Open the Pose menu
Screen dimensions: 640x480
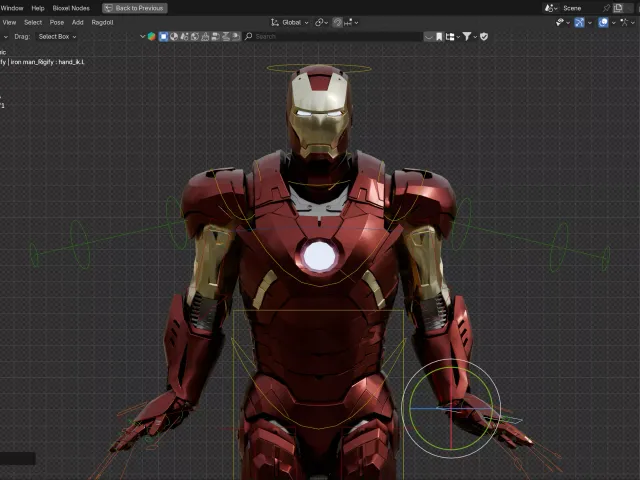coord(57,22)
